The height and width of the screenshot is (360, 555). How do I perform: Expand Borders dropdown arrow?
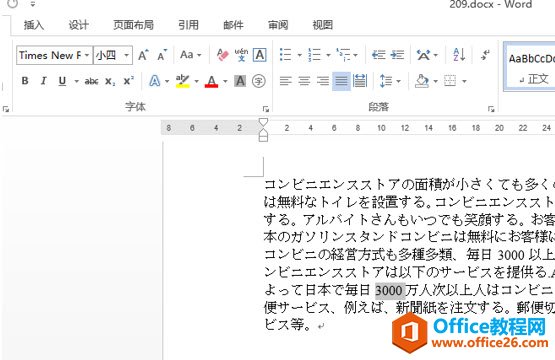coord(464,81)
